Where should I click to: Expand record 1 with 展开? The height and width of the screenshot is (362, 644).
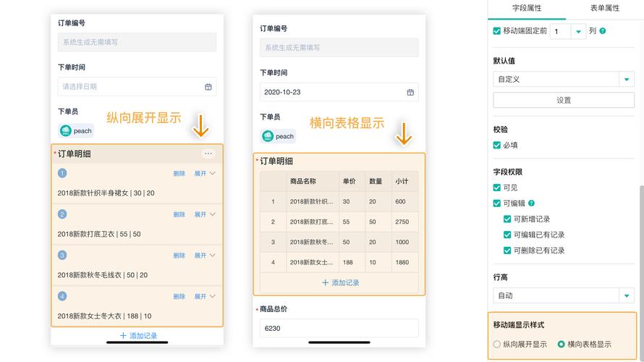205,174
